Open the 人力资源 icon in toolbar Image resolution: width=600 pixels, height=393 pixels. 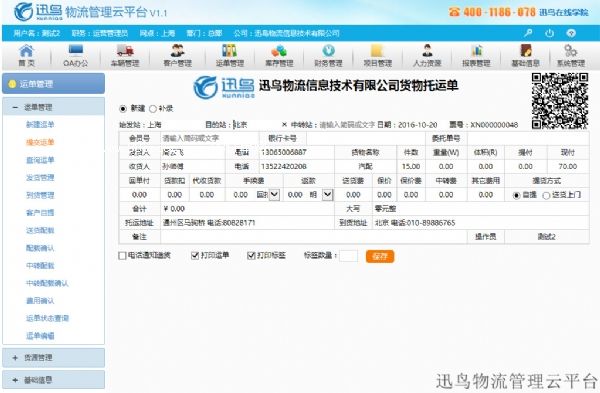pos(427,51)
